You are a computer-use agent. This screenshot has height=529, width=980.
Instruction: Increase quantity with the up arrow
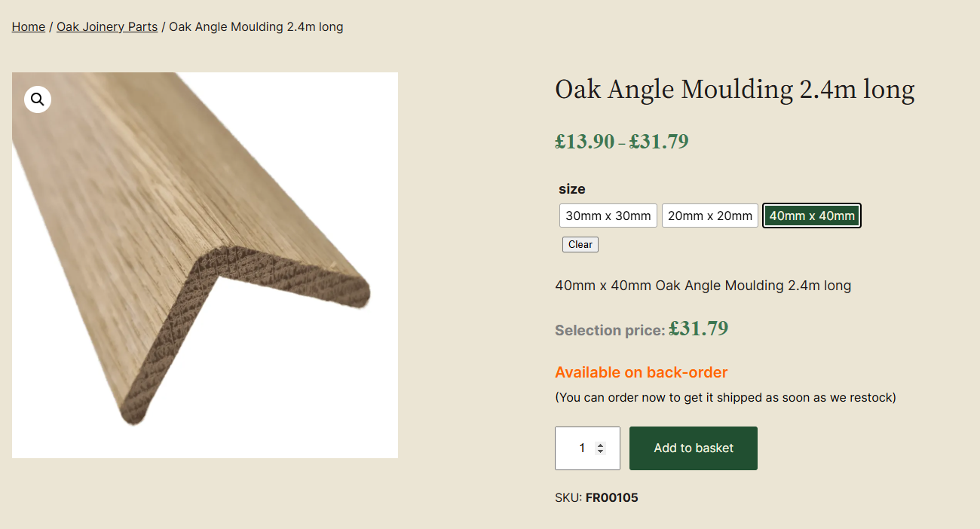pos(600,445)
